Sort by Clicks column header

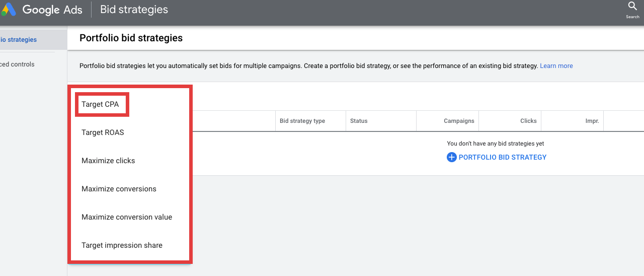click(528, 121)
